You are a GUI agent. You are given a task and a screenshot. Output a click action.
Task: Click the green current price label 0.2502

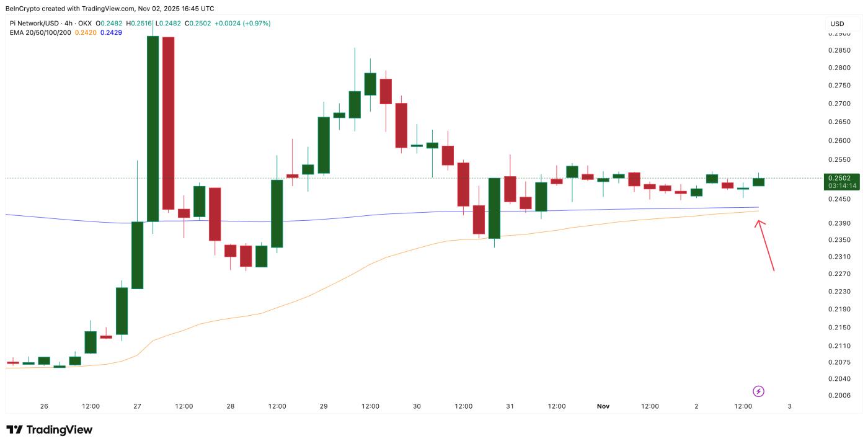(841, 178)
